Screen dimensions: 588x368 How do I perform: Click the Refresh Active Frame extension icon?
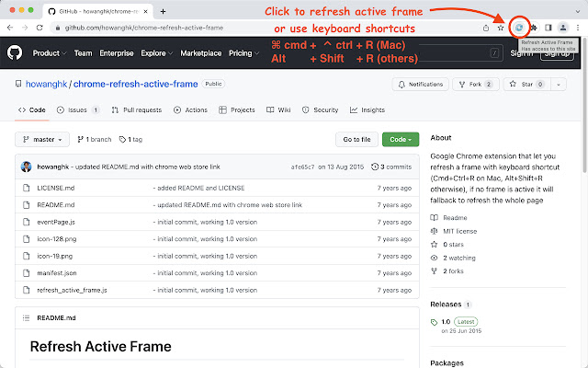[x=518, y=28]
